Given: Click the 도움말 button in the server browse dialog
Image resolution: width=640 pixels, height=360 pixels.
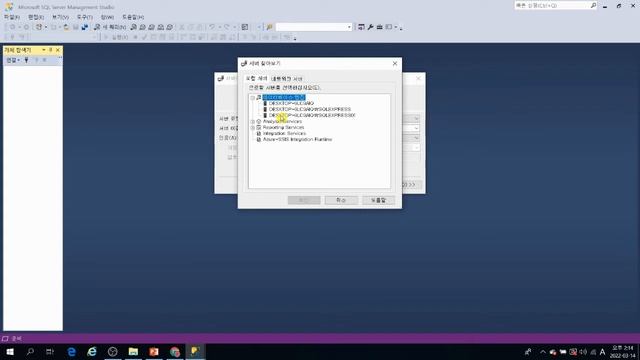Looking at the screenshot, I should pyautogui.click(x=378, y=200).
